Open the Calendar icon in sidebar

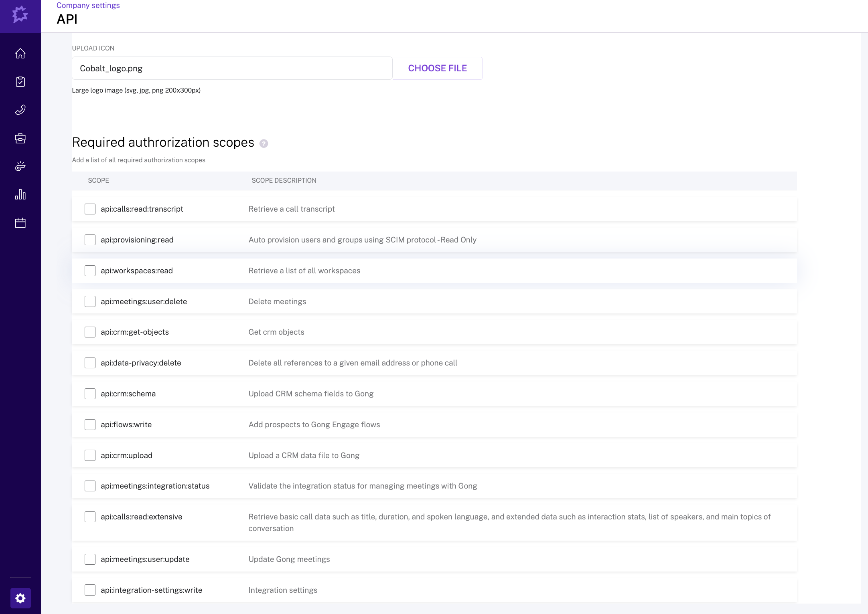20,223
